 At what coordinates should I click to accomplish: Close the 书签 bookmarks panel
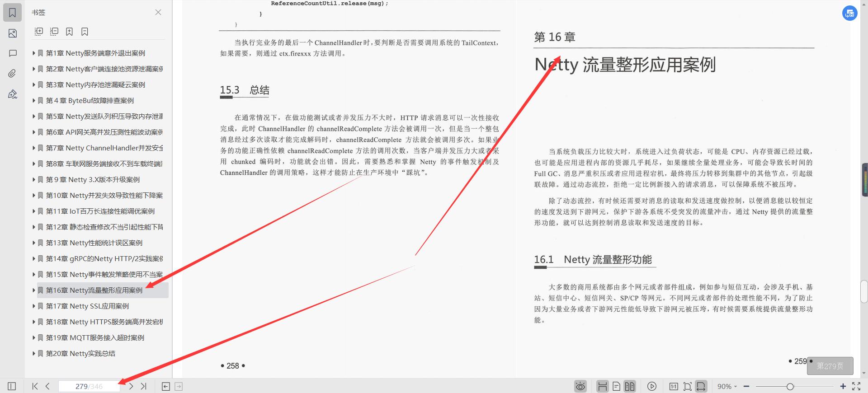[x=158, y=12]
